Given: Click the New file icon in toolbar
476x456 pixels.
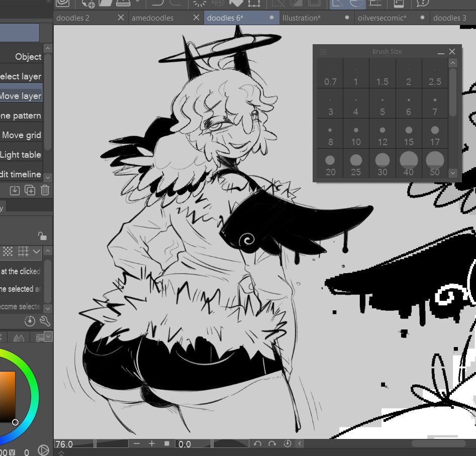Looking at the screenshot, I should tap(88, 3).
